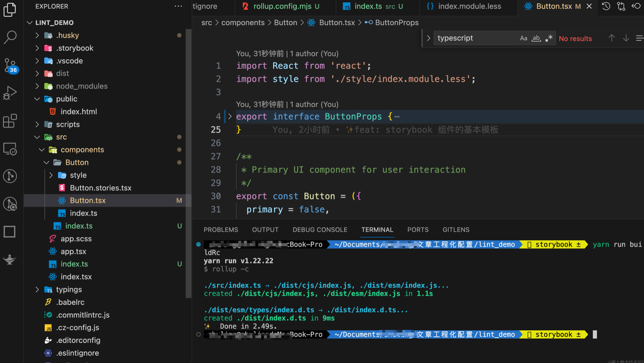Click GitLens author codelens above line 1
Image resolution: width=644 pixels, height=363 pixels.
tap(287, 54)
